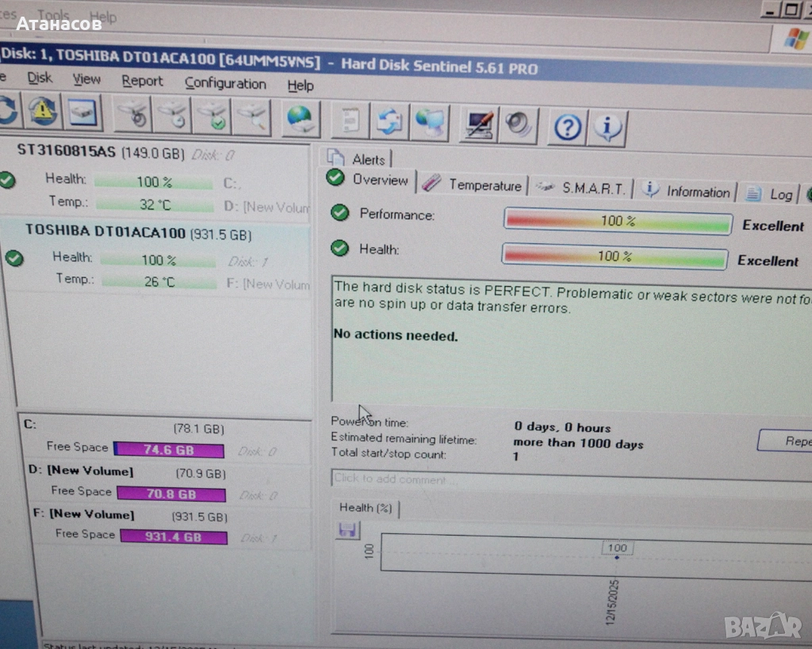Click the floppy save icon above health graph
Viewport: 812px width, 649px height.
[347, 530]
